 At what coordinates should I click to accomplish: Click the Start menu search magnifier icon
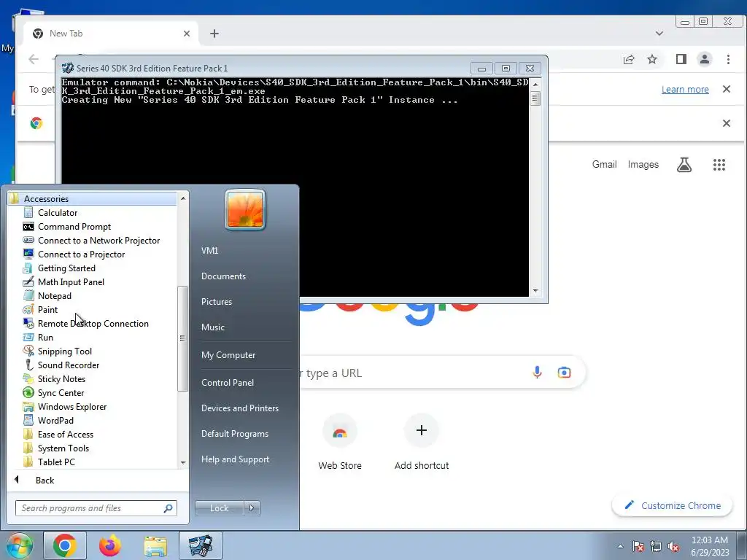click(169, 508)
